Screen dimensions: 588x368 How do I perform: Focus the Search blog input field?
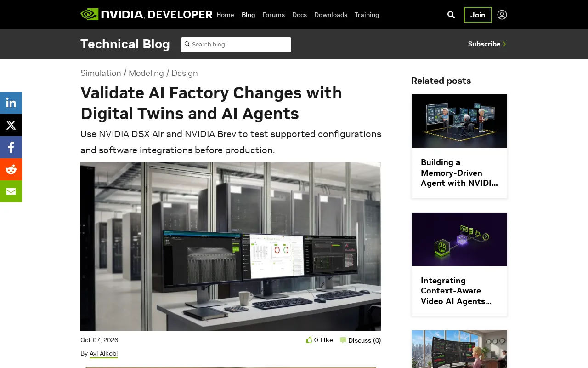(236, 45)
